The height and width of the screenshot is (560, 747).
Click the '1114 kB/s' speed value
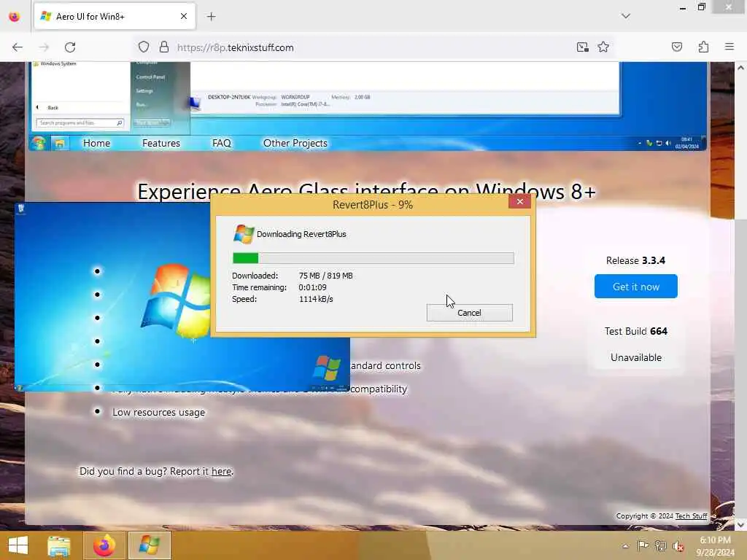click(316, 299)
